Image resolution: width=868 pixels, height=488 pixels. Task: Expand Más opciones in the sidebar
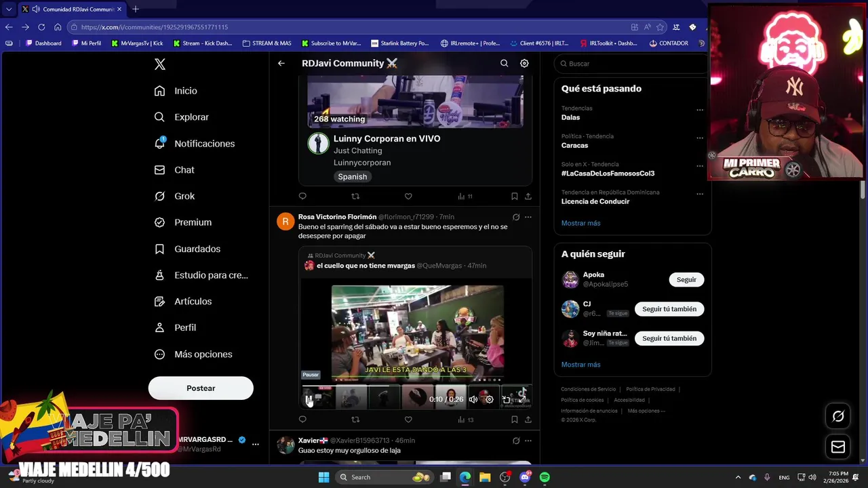pyautogui.click(x=193, y=354)
